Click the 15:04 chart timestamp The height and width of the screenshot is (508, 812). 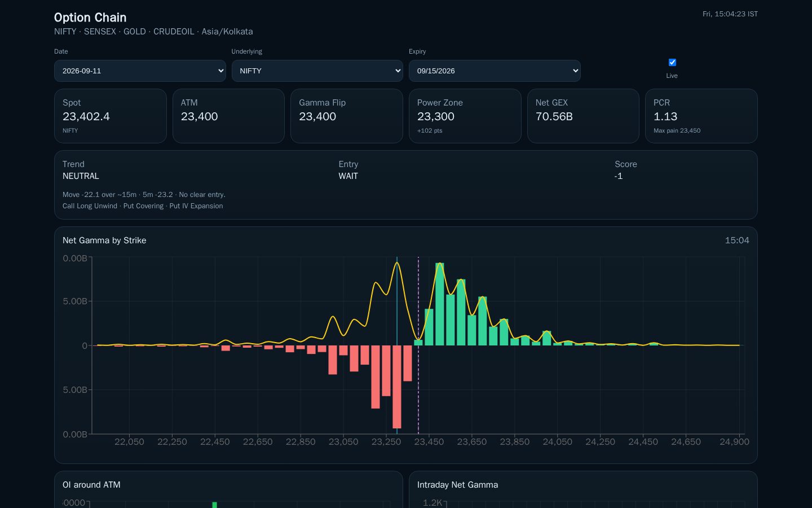point(737,240)
